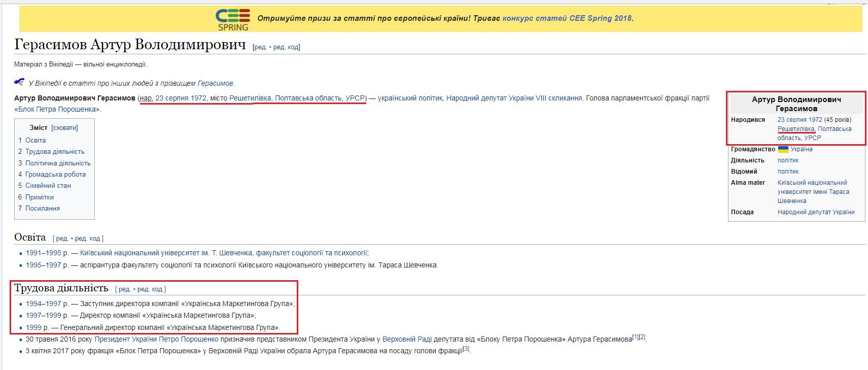
Task: Click the «Блок Петра Порошенка» link in the intro
Action: pos(57,109)
